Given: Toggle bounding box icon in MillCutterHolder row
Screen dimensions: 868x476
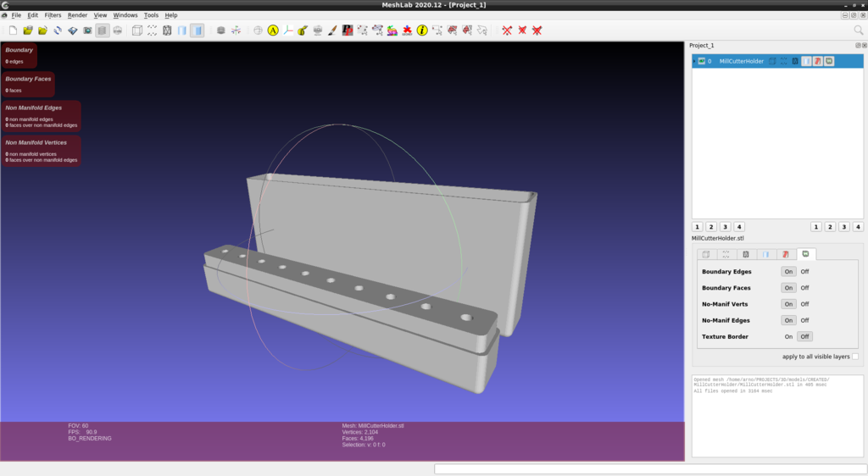Looking at the screenshot, I should [x=772, y=61].
